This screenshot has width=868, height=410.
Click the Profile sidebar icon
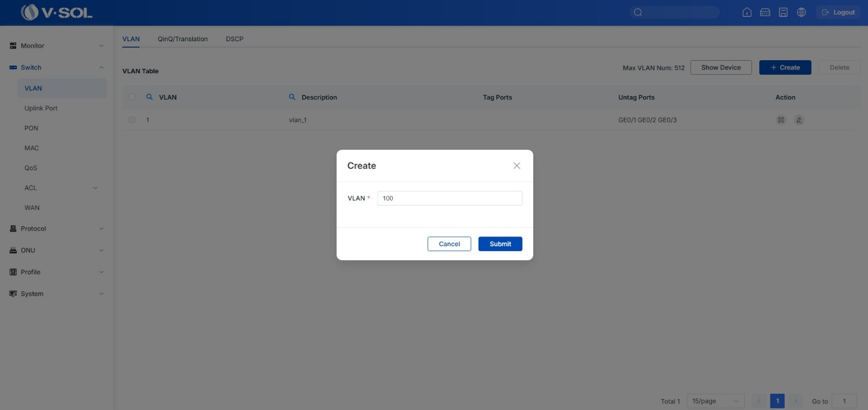(13, 272)
